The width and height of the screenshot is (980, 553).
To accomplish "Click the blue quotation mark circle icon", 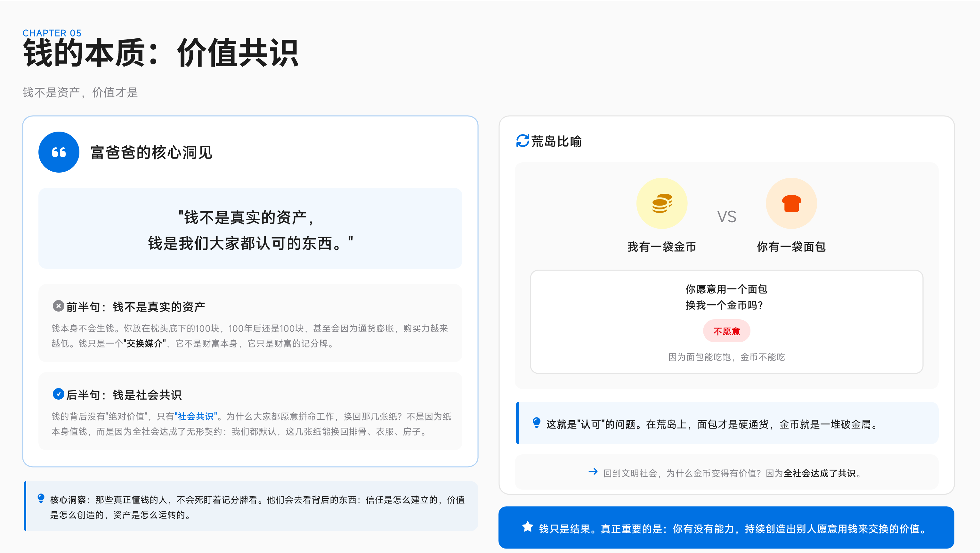I will [59, 152].
